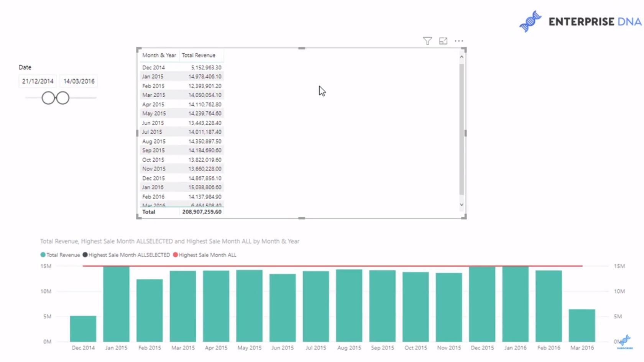This screenshot has width=644, height=362.
Task: Select the Total Revenue legend item
Action: click(x=60, y=255)
